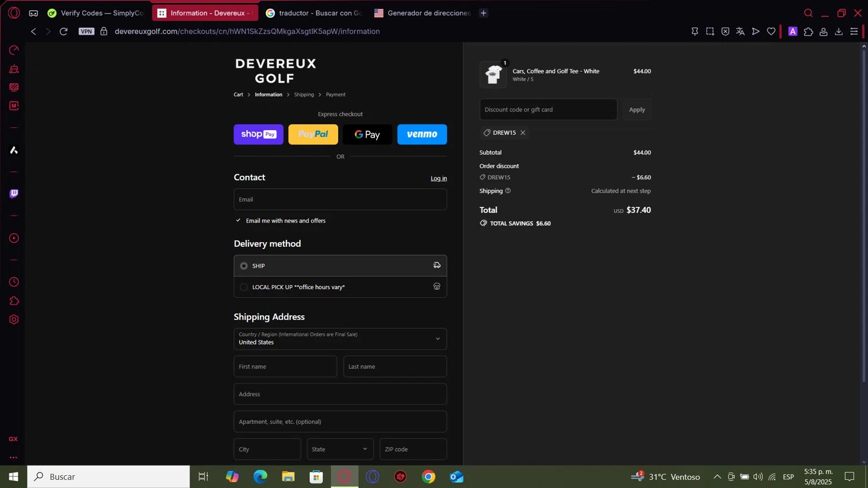Viewport: 868px width, 488px height.
Task: Focus the Last name field
Action: point(395,367)
